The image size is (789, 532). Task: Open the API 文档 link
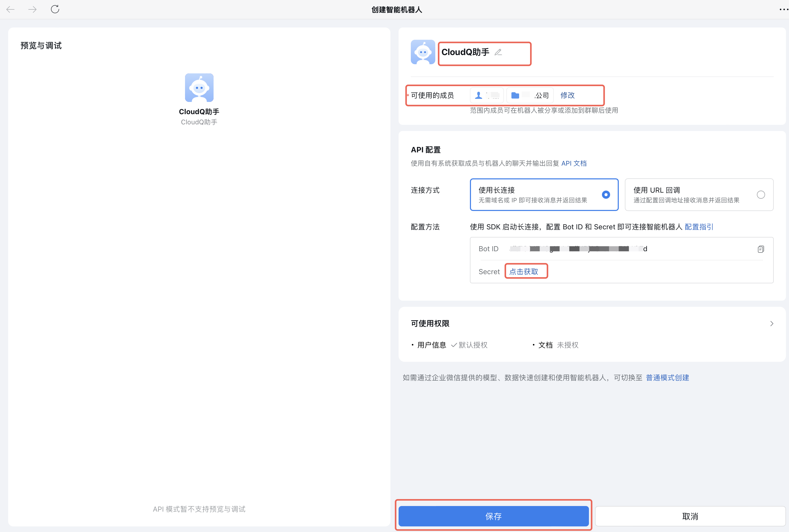tap(574, 163)
